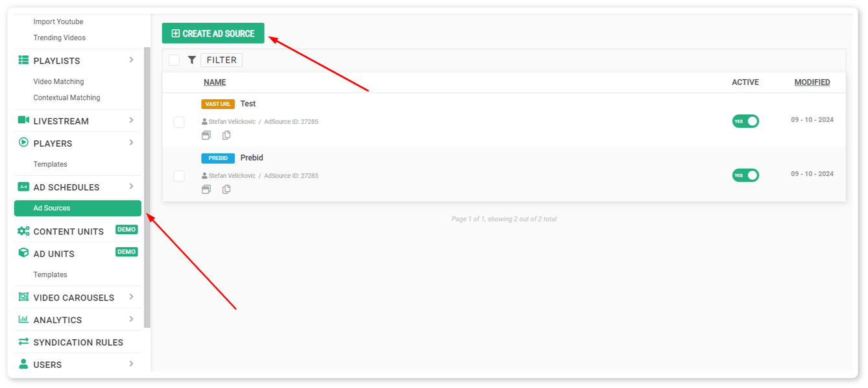The width and height of the screenshot is (868, 388).
Task: Select Ad Sources in the sidebar
Action: [77, 208]
